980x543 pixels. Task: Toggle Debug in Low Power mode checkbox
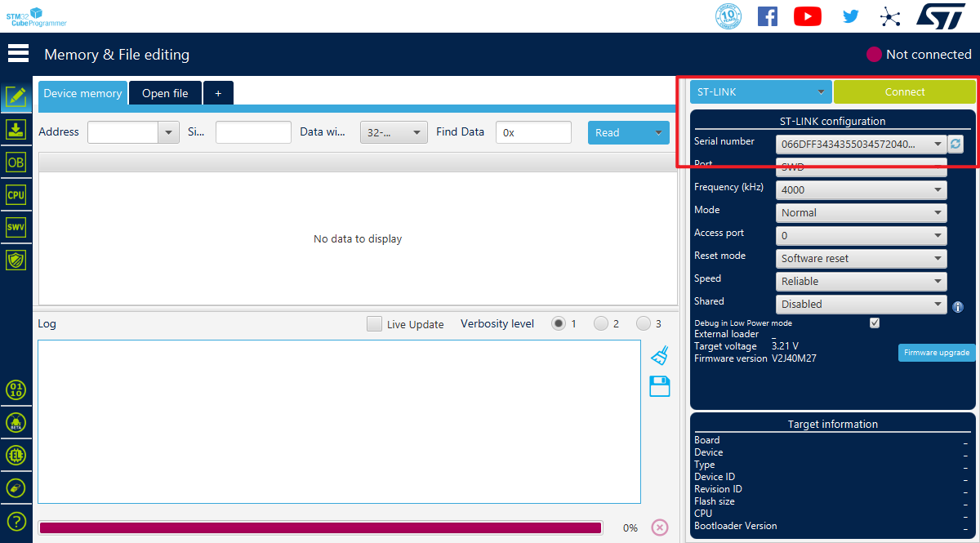tap(875, 323)
